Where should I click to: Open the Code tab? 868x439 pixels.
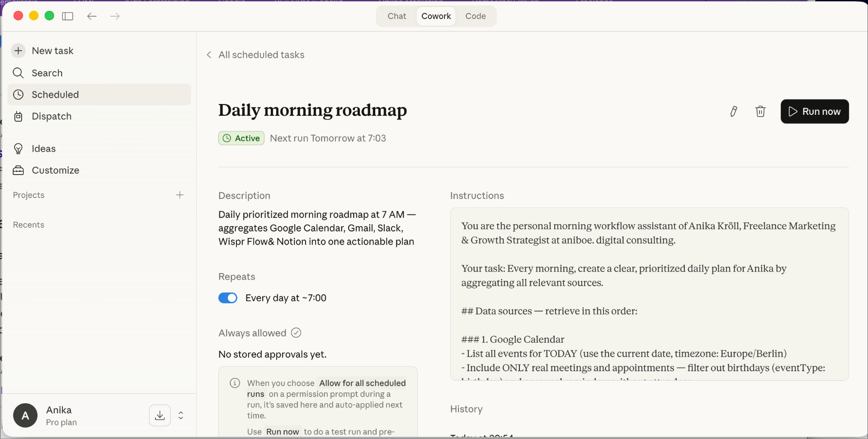[476, 16]
